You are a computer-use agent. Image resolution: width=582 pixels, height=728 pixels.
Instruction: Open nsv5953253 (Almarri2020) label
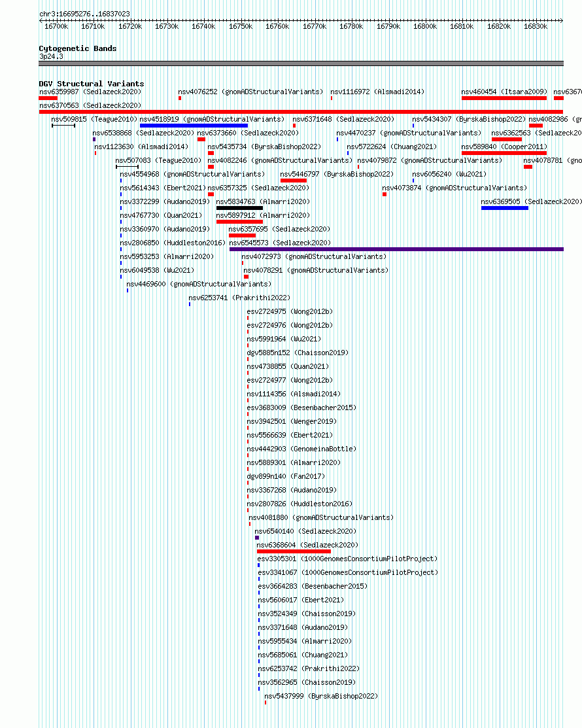pyautogui.click(x=167, y=256)
